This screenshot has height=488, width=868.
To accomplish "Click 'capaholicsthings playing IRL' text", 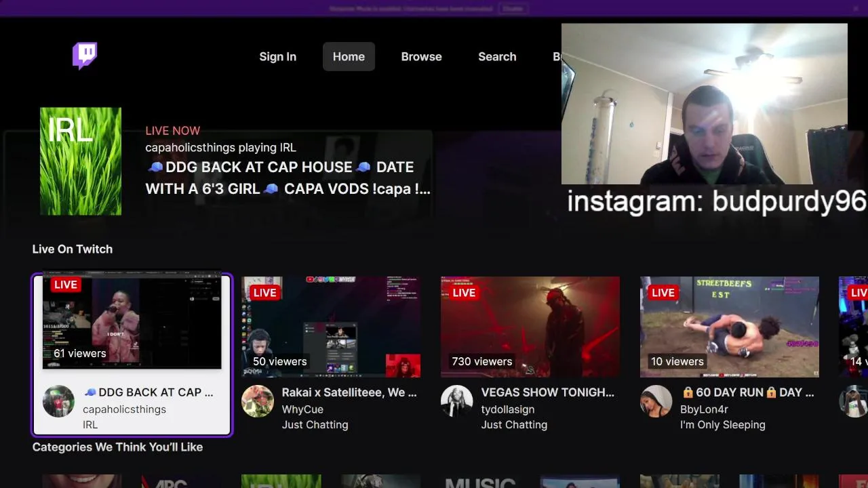I will click(220, 148).
